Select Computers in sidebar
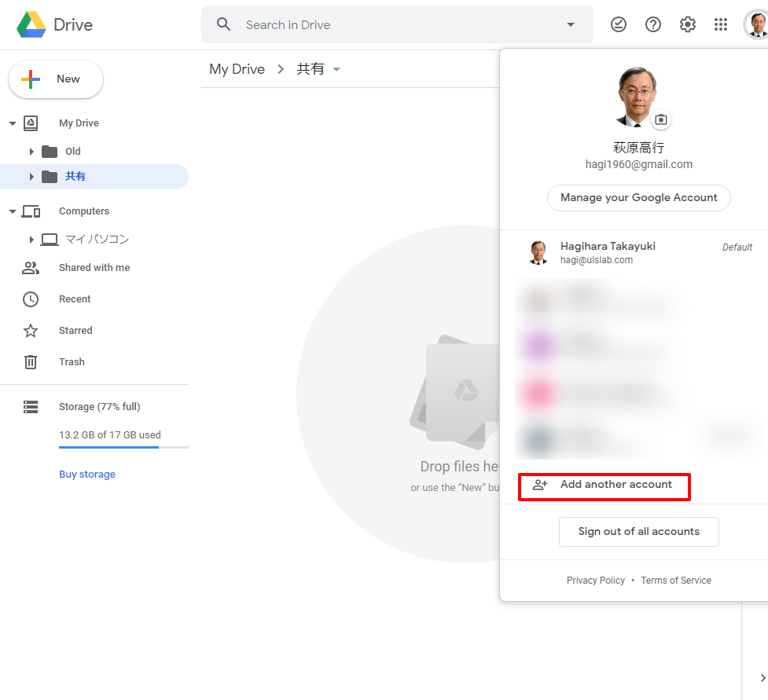Viewport: 768px width, 700px height. [84, 211]
